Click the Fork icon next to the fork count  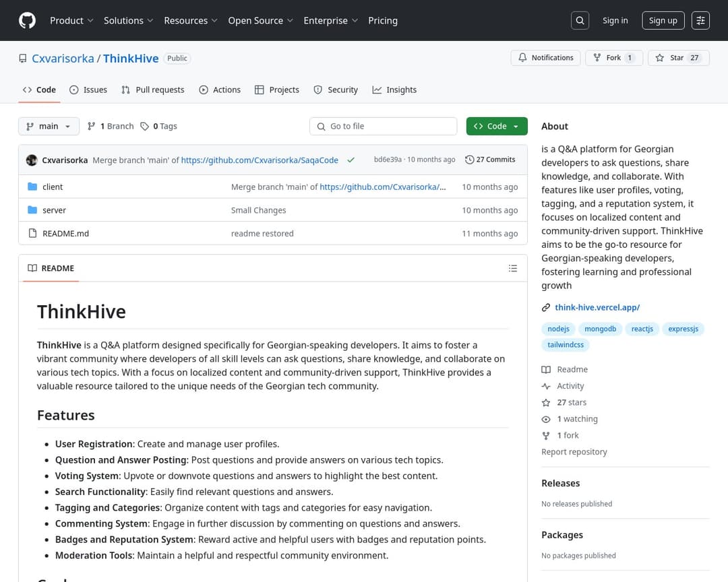tap(599, 58)
